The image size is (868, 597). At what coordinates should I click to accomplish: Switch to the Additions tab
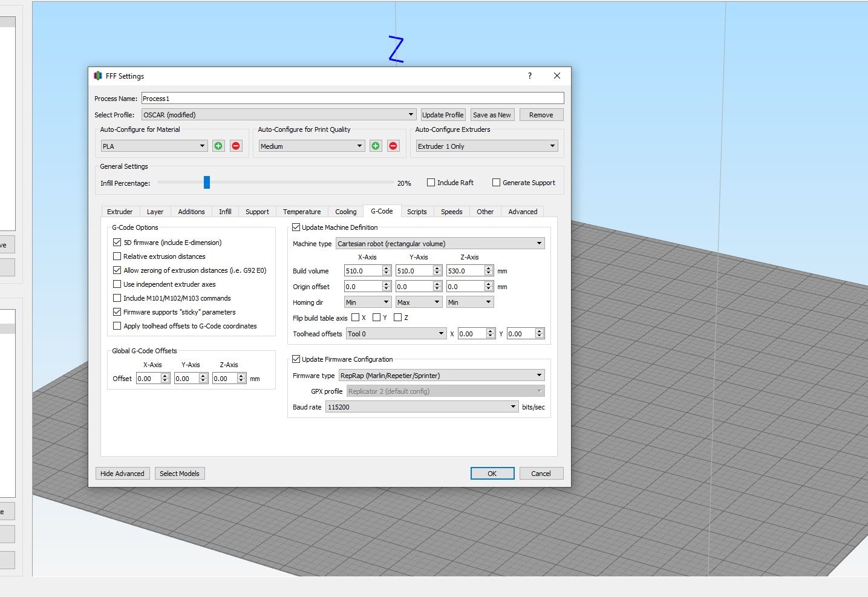pos(191,212)
